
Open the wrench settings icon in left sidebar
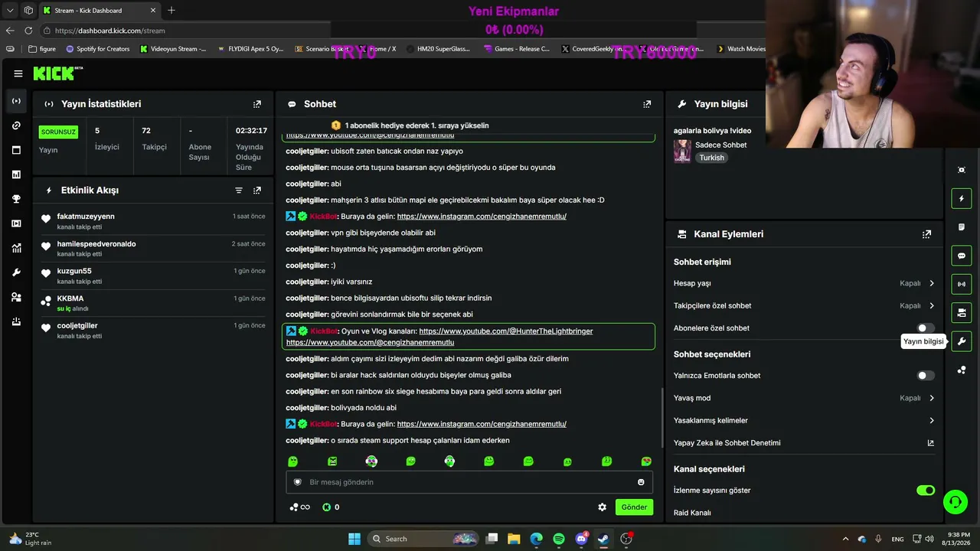(16, 272)
